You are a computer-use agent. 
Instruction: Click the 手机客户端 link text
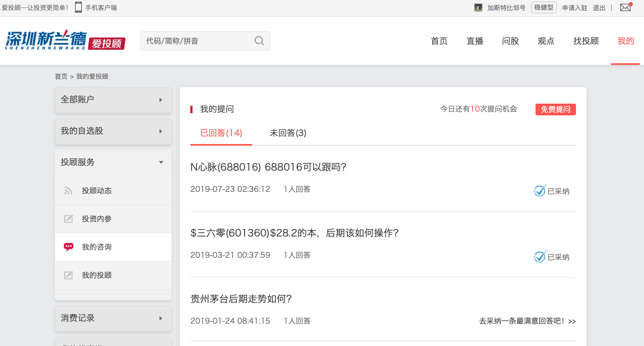pos(101,7)
